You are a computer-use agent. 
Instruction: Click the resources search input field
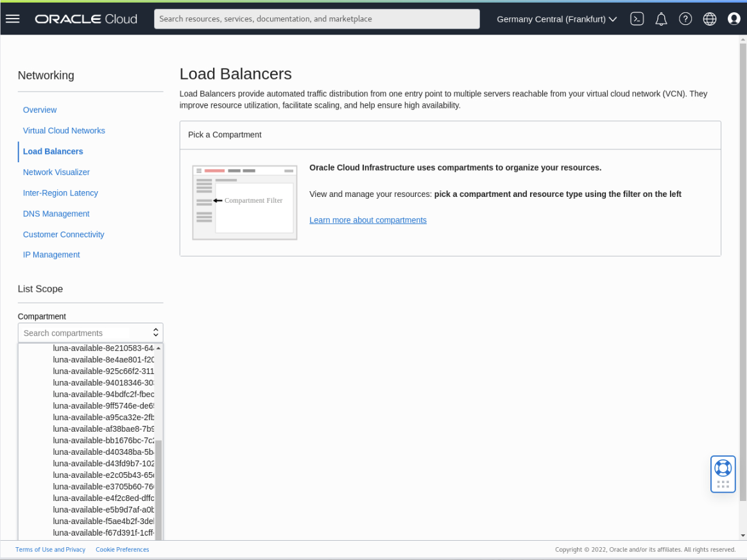click(316, 19)
